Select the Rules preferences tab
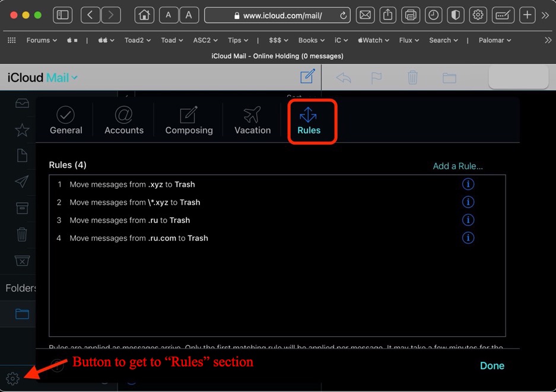 tap(309, 120)
